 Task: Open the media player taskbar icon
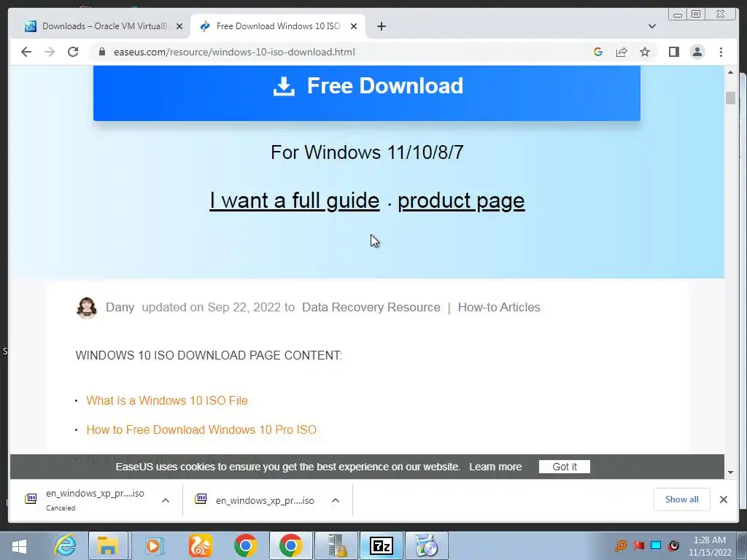154,545
